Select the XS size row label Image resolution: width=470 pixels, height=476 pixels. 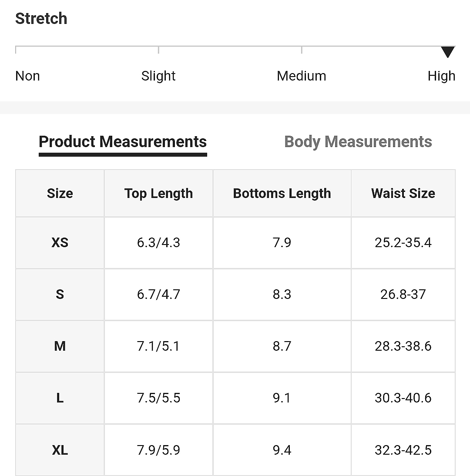tap(60, 243)
